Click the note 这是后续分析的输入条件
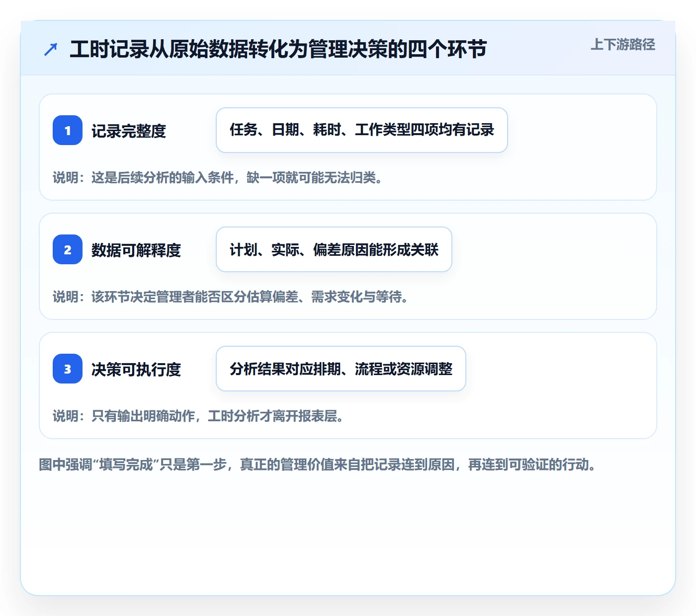This screenshot has width=696, height=616. 218,178
